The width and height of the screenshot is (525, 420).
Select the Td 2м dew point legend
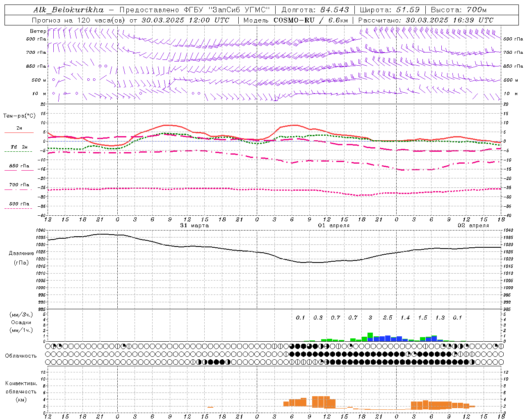point(19,147)
